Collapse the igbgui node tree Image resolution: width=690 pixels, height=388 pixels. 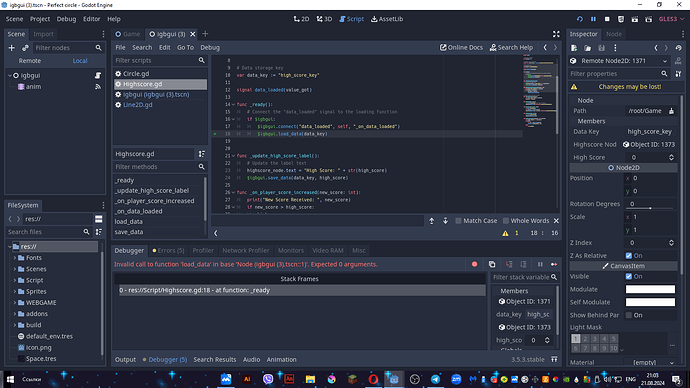coord(10,76)
